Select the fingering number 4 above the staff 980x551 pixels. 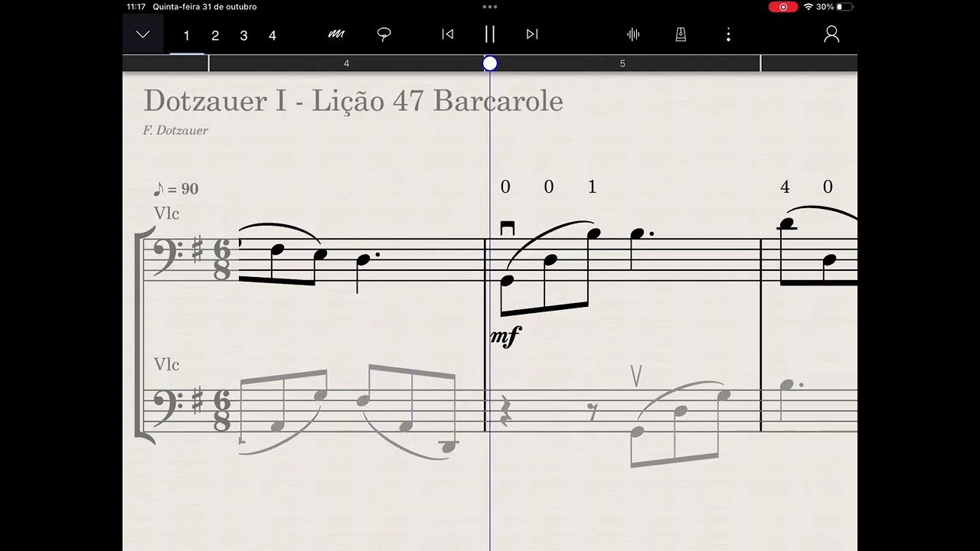pyautogui.click(x=785, y=187)
